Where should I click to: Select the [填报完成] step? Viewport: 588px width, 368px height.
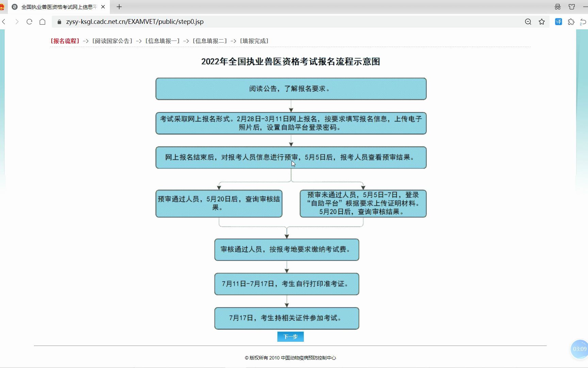254,41
